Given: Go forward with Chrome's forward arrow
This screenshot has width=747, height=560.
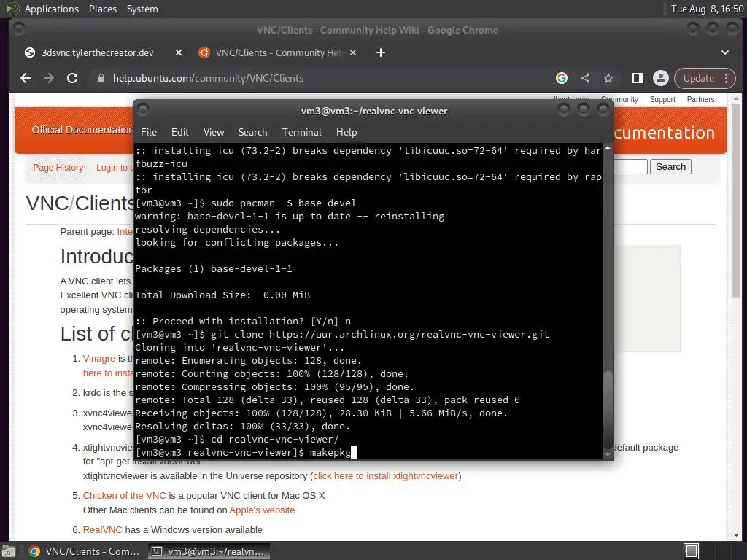Looking at the screenshot, I should click(x=49, y=78).
